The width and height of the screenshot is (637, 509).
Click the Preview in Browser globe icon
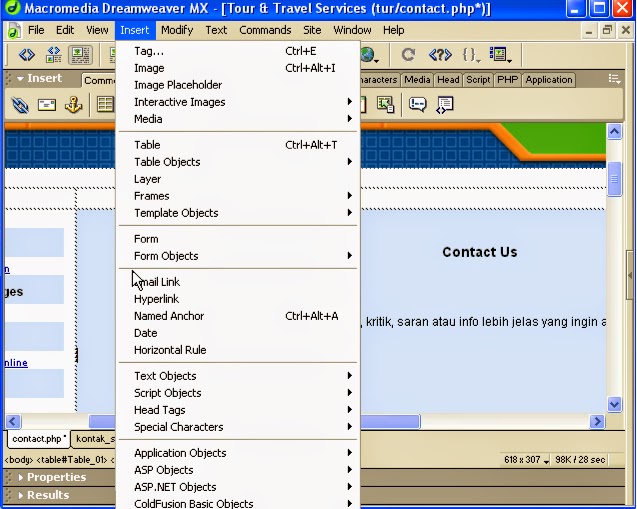click(369, 54)
